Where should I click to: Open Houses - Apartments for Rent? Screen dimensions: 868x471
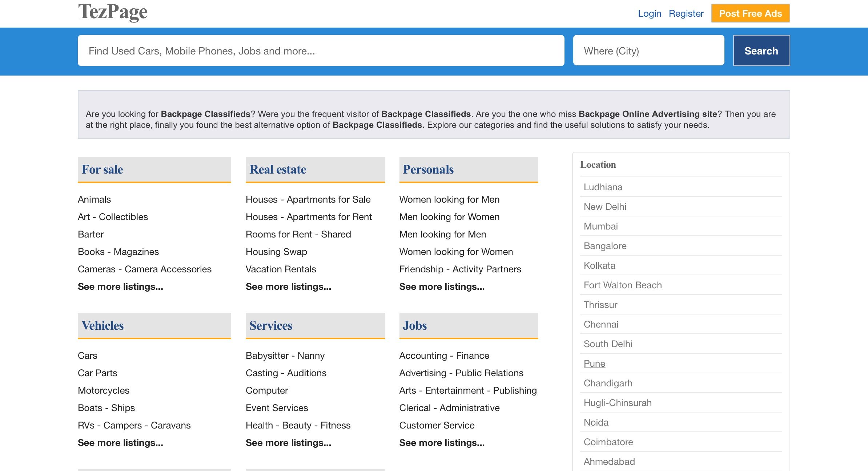click(x=309, y=216)
